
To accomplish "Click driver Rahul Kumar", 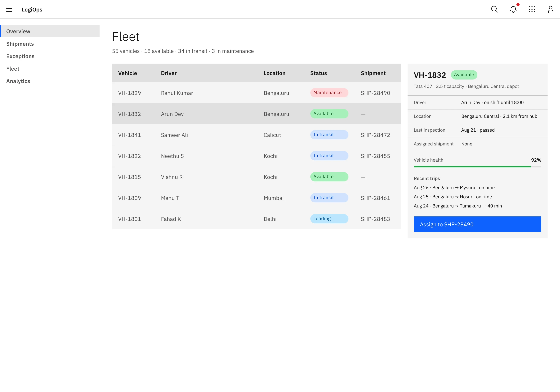I will coord(177,93).
